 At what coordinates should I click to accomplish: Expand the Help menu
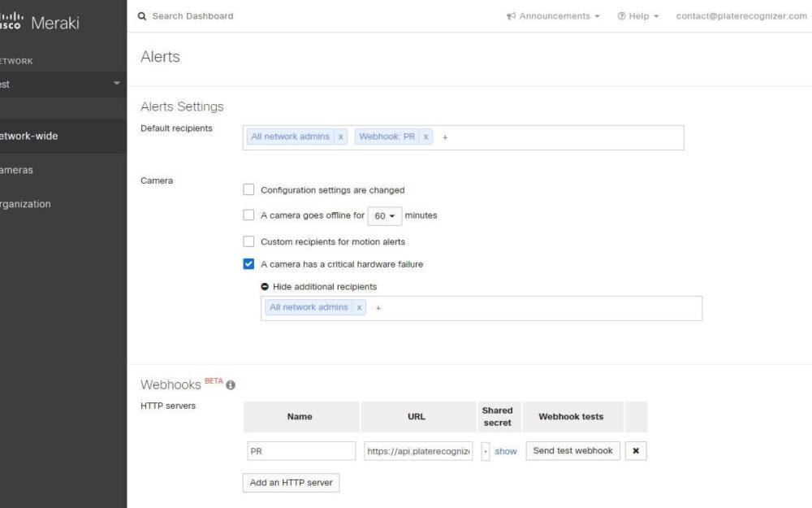[638, 16]
